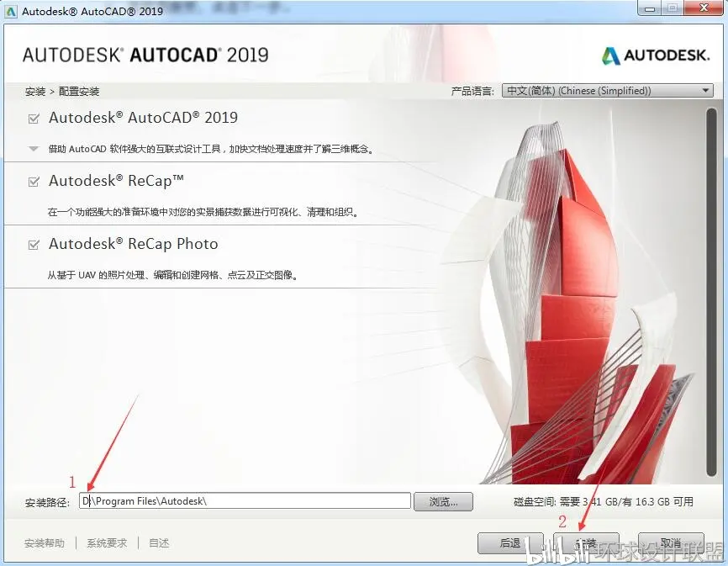Toggle the Autodesk ReCap checkbox
This screenshot has height=566, width=728.
[x=34, y=182]
